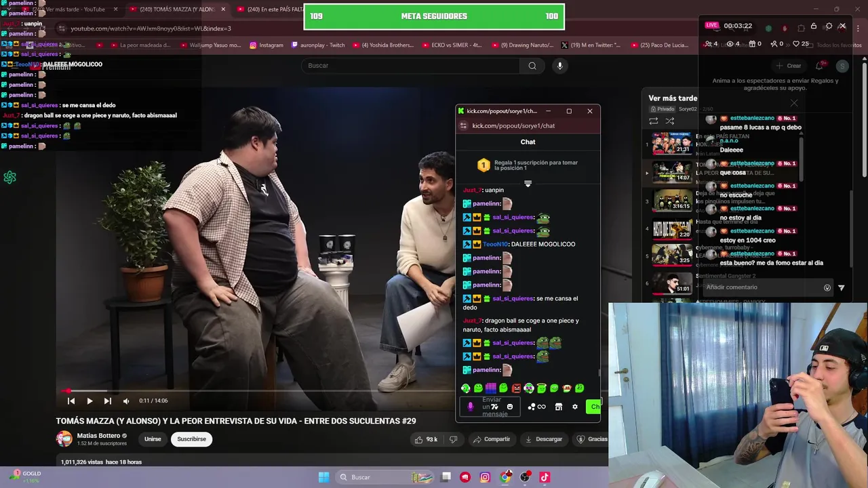Open the Instagram bookmark
Viewport: 868px width, 488px height.
click(267, 45)
